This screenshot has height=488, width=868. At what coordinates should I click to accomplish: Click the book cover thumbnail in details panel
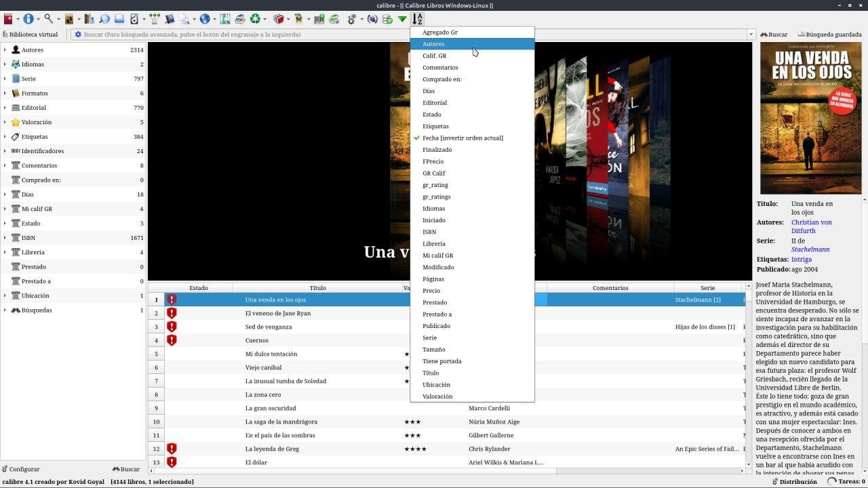coord(810,118)
